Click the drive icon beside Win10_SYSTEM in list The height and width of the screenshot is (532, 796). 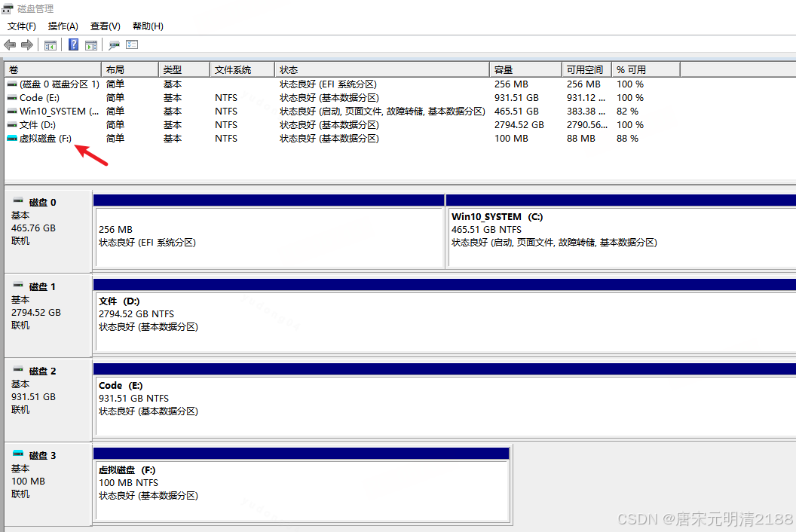(12, 112)
